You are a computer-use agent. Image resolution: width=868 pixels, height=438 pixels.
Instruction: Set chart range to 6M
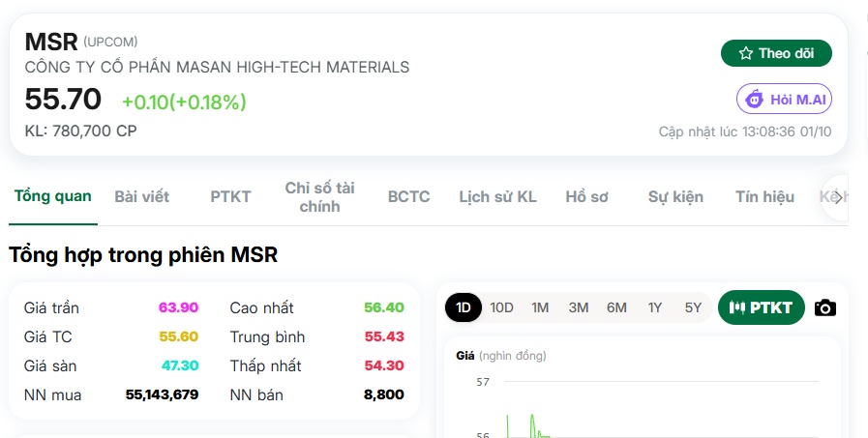[616, 307]
